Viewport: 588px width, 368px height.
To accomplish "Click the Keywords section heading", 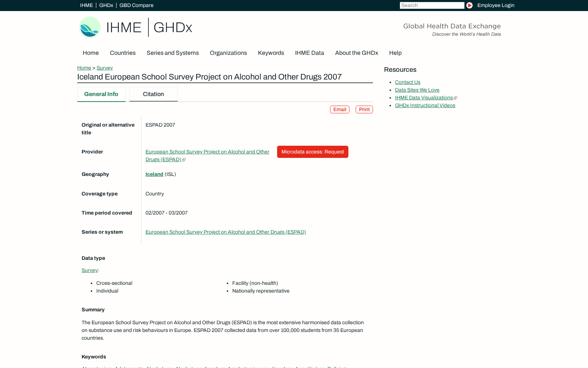I will [x=94, y=357].
